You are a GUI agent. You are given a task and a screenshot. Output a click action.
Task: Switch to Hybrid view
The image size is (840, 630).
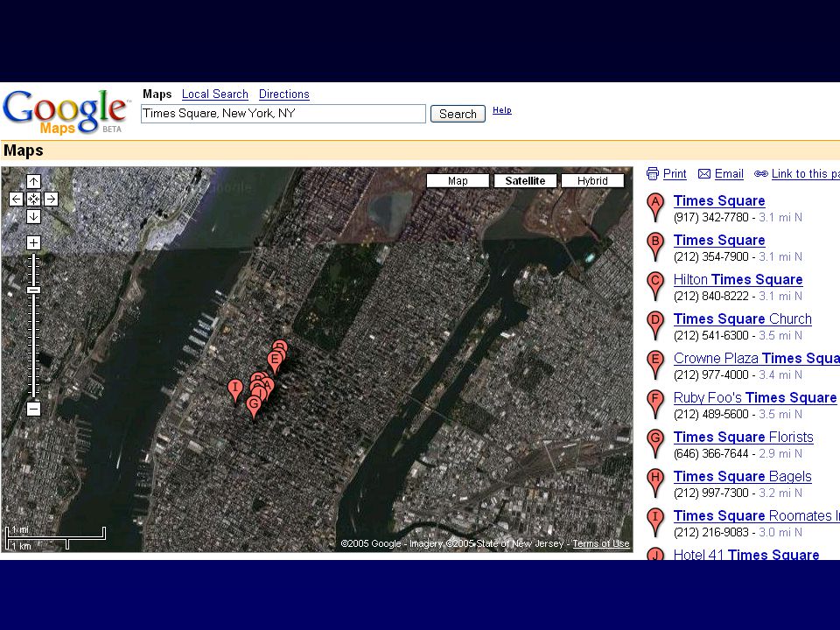592,180
